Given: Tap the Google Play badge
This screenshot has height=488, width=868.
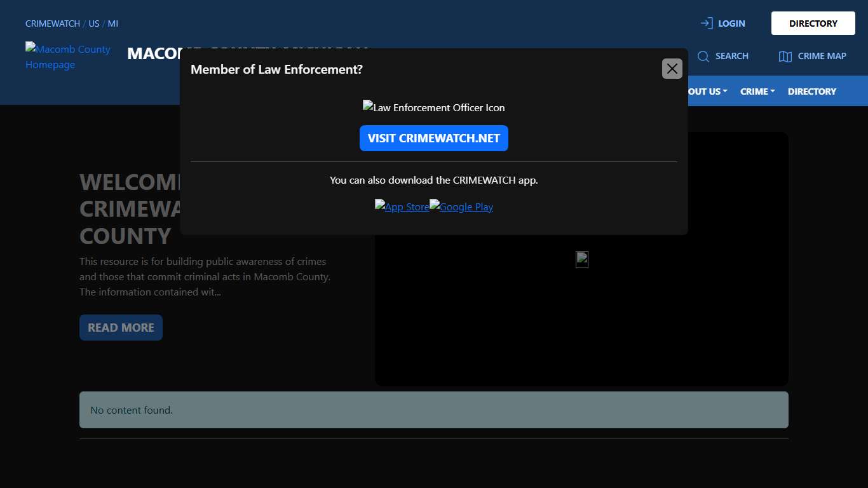Looking at the screenshot, I should pos(461,207).
